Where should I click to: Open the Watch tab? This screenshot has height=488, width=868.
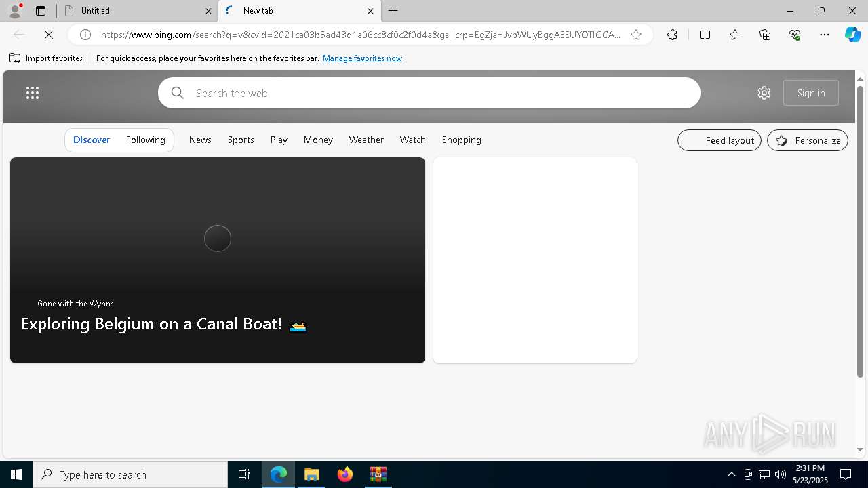pos(413,140)
